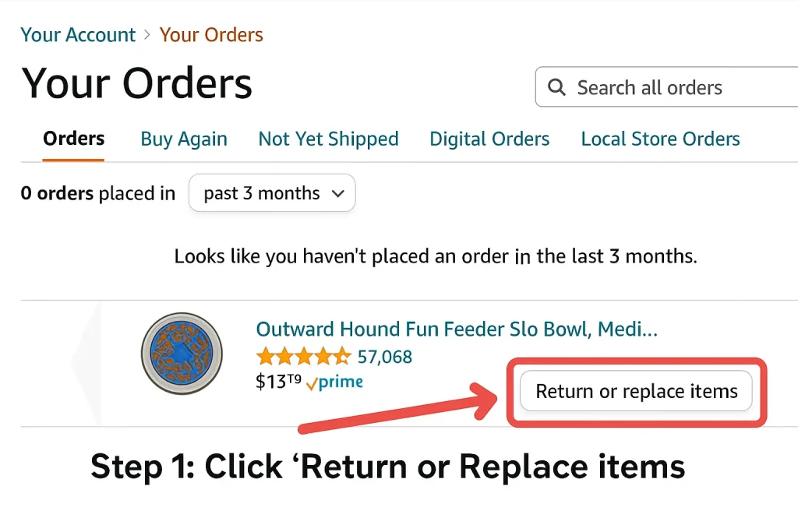Expand the order date range selector chevron

coord(337,193)
